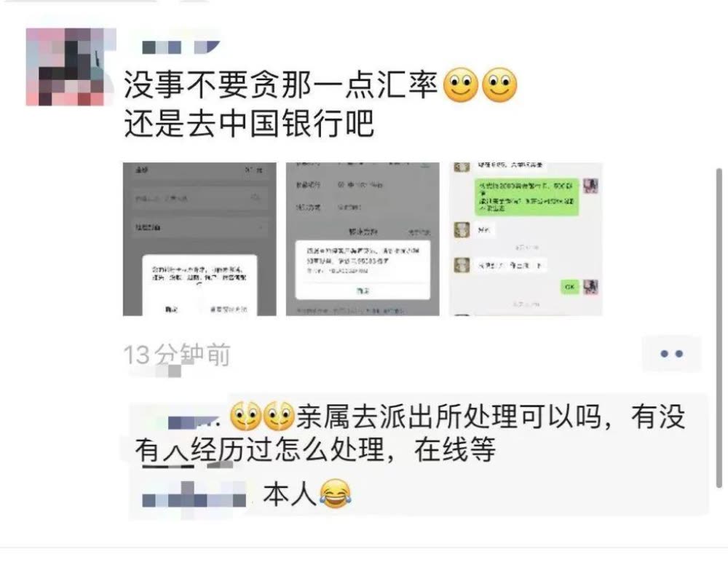Open the poster's pixelated profile avatar

(71, 67)
